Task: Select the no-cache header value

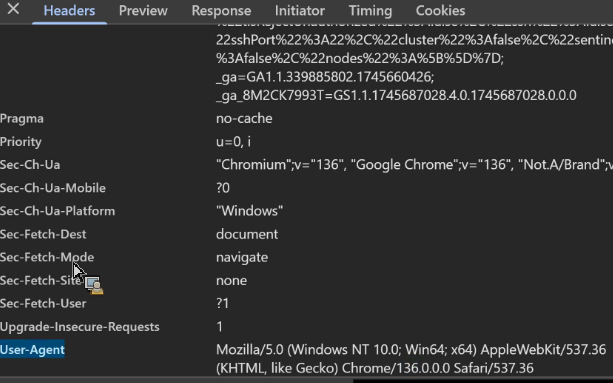Action: click(244, 118)
